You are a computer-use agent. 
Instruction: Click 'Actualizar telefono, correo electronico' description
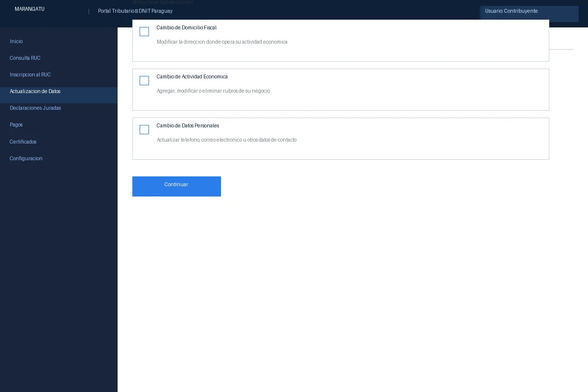coord(226,140)
